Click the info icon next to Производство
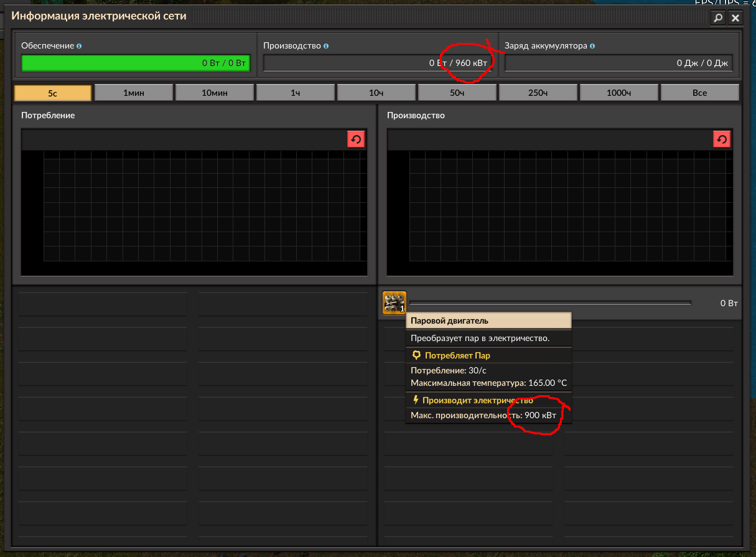This screenshot has height=557, width=756. coord(327,45)
